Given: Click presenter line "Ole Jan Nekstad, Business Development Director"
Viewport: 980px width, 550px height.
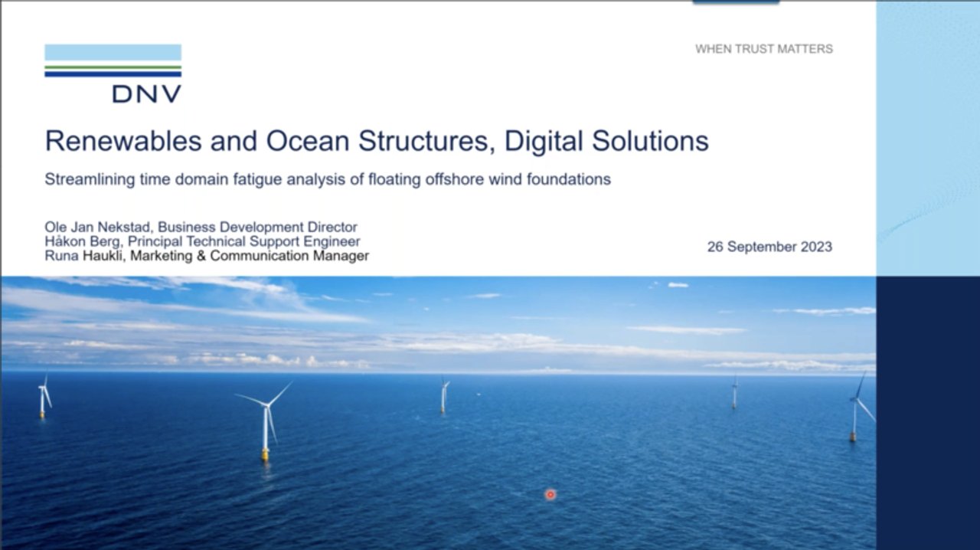Looking at the screenshot, I should pyautogui.click(x=201, y=227).
